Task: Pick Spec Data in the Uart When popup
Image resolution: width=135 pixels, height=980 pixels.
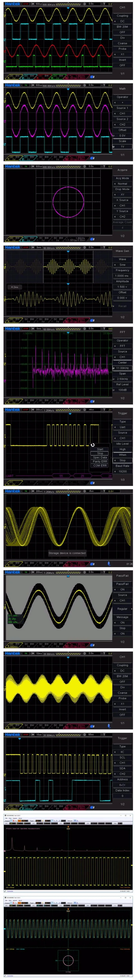Action: [100, 457]
